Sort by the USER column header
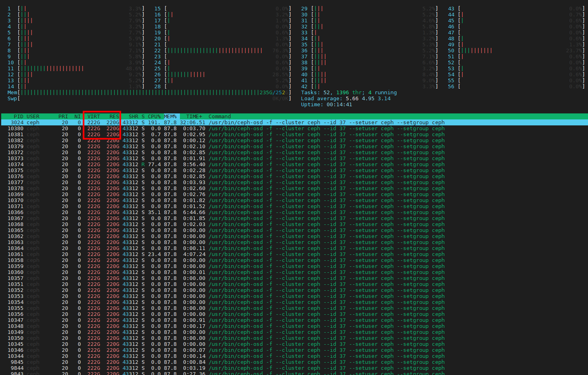The image size is (588, 375). [x=33, y=117]
